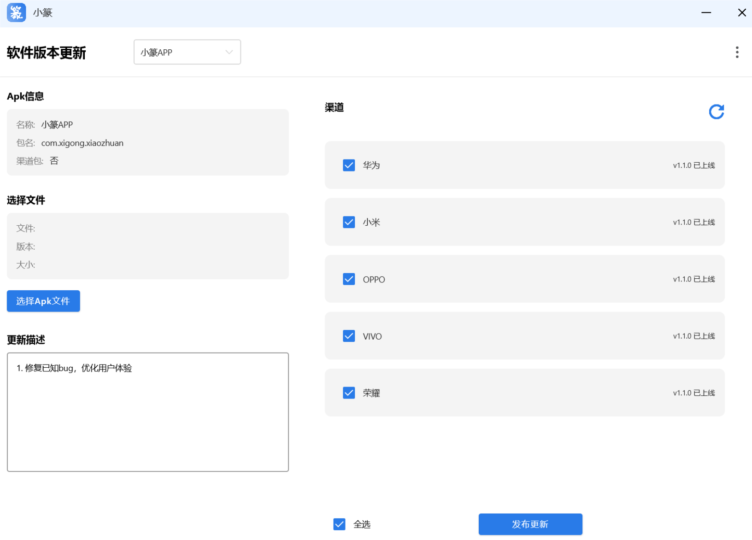Toggle the 全选 select-all checkbox
This screenshot has width=752, height=540.
pyautogui.click(x=340, y=524)
